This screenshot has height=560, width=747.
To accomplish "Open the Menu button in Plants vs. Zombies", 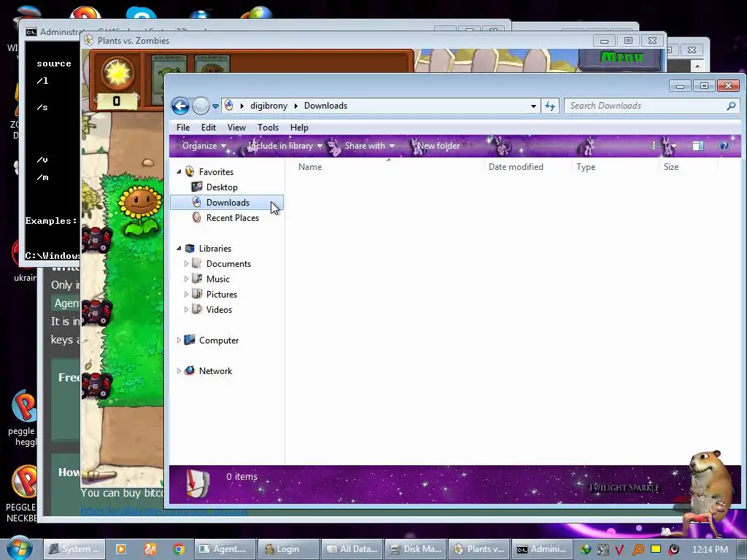I will 622,58.
